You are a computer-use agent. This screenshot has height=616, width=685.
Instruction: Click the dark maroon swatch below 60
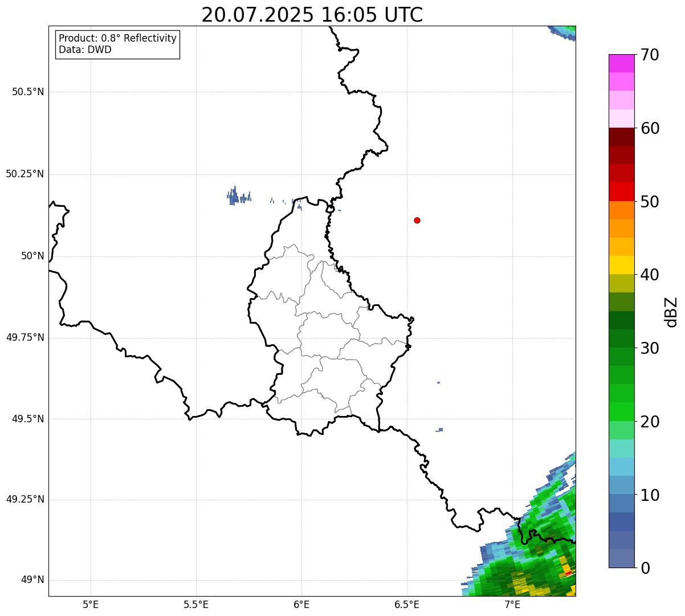click(621, 137)
